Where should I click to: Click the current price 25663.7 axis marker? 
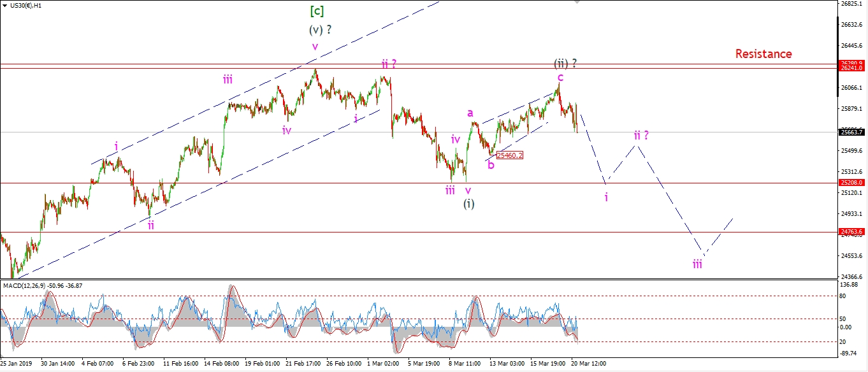coord(851,132)
